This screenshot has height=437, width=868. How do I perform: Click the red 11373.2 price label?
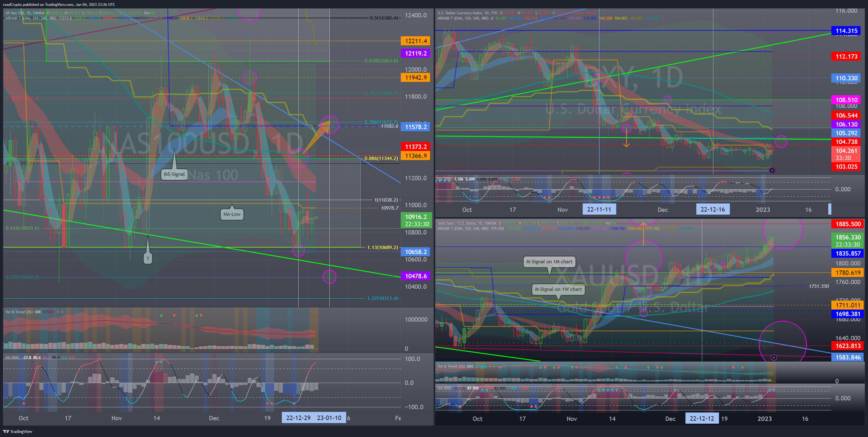tap(415, 147)
